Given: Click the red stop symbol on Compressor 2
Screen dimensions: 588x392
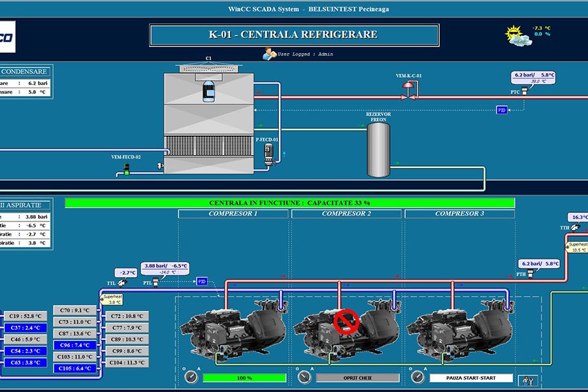Looking at the screenshot, I should (x=346, y=322).
